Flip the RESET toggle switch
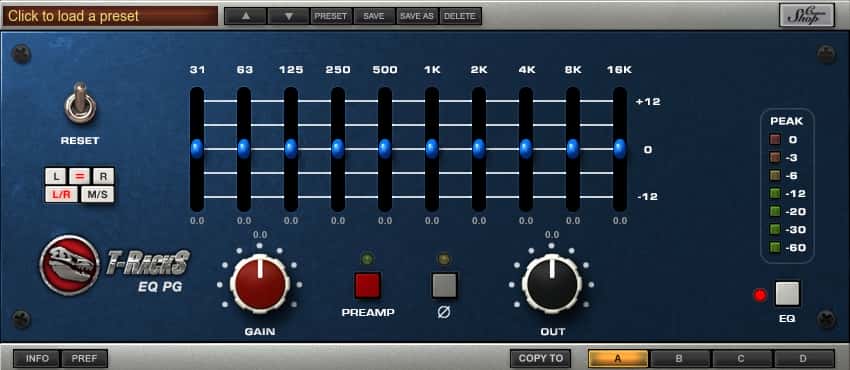850x370 pixels. [80, 103]
